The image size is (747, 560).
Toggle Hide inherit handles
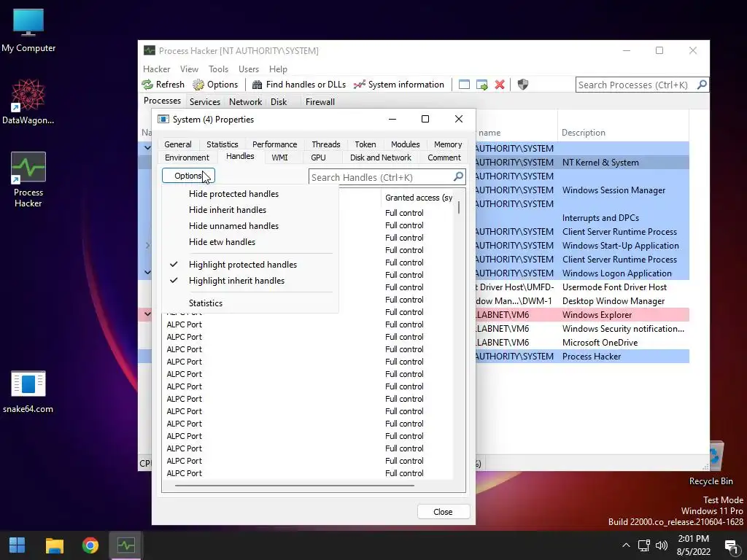pos(250,210)
